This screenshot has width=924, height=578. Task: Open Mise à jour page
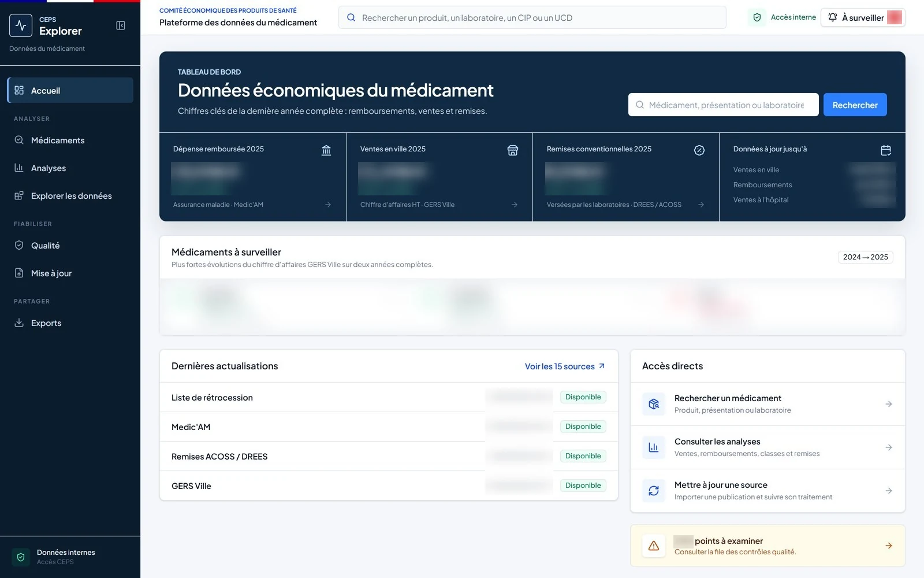pos(70,273)
